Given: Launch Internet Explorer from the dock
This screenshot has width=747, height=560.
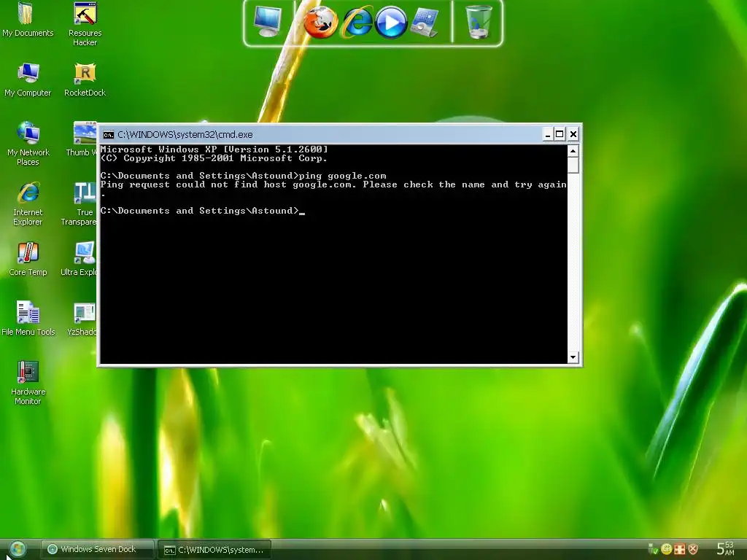Looking at the screenshot, I should [357, 22].
